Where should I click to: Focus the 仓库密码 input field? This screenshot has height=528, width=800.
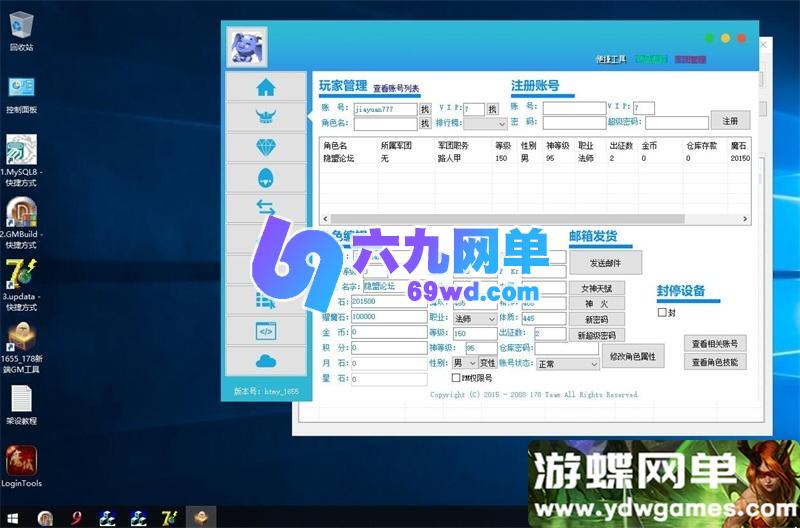tap(566, 348)
